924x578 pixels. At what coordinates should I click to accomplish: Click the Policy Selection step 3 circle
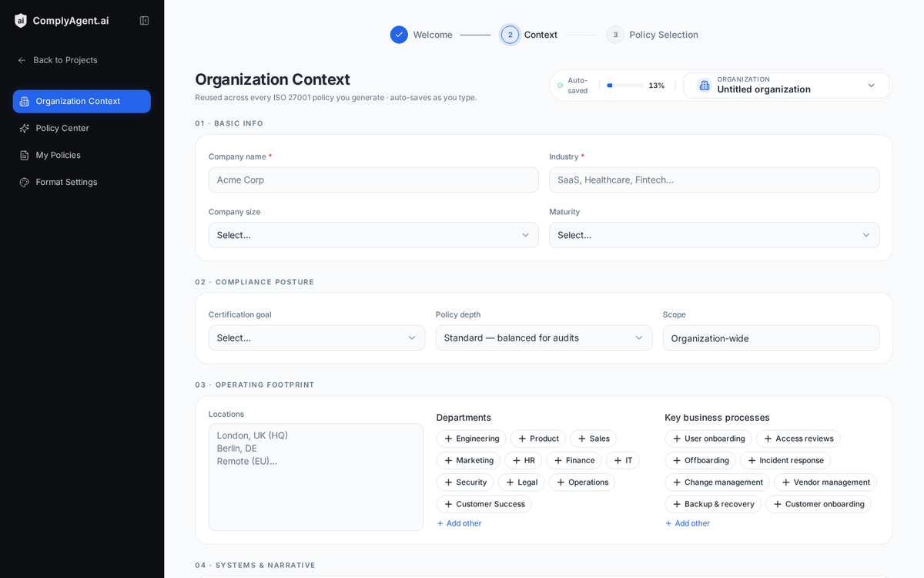pyautogui.click(x=615, y=35)
